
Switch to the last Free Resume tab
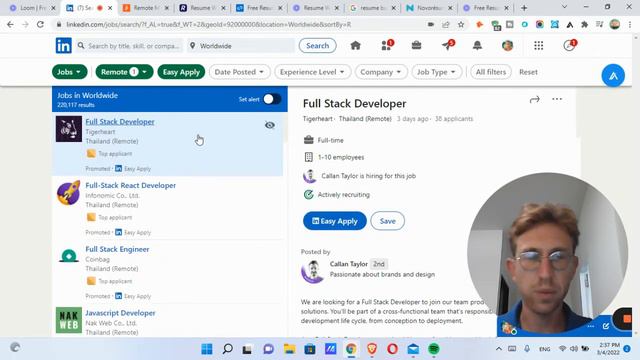pyautogui.click(x=485, y=8)
